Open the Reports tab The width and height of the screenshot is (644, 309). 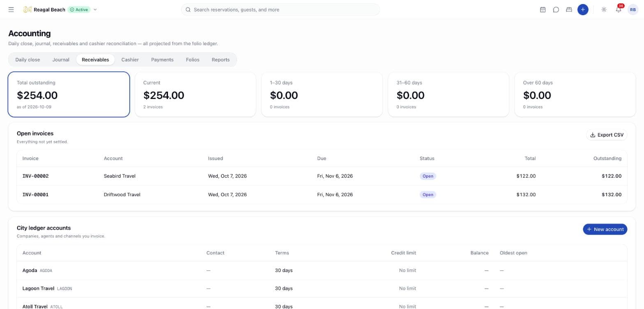[x=221, y=60]
